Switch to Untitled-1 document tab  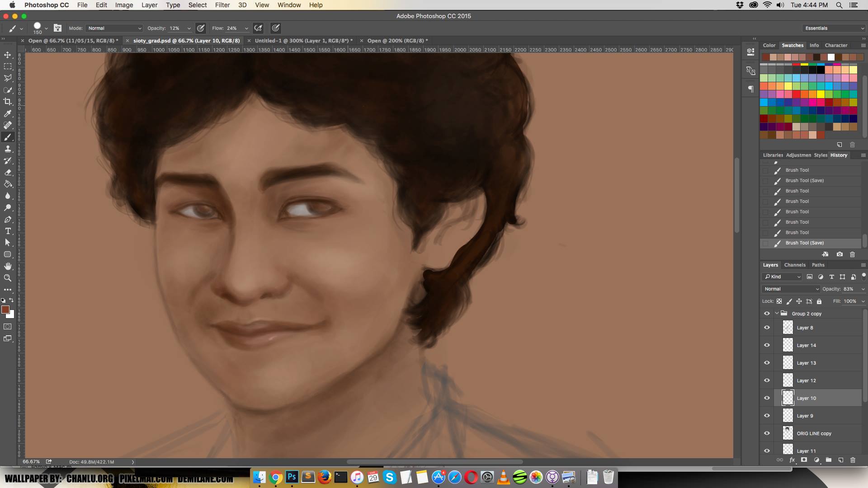point(303,41)
